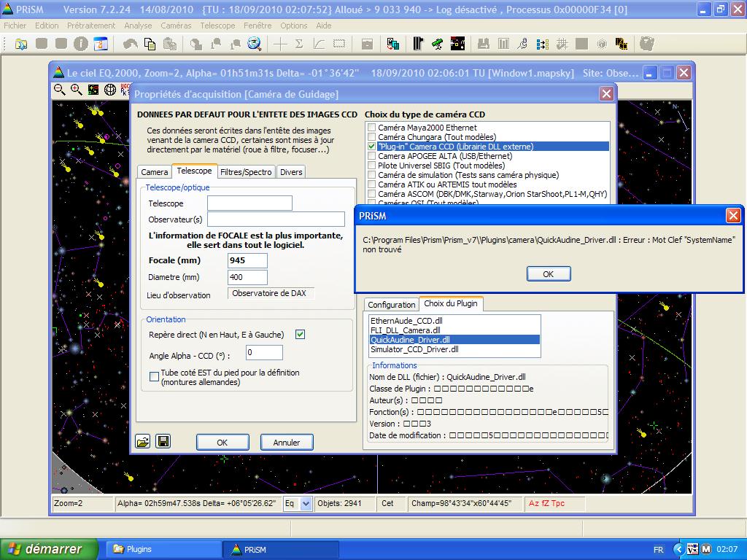This screenshot has height=560, width=747.
Task: Click the Focale (mm) input field
Action: (x=247, y=260)
